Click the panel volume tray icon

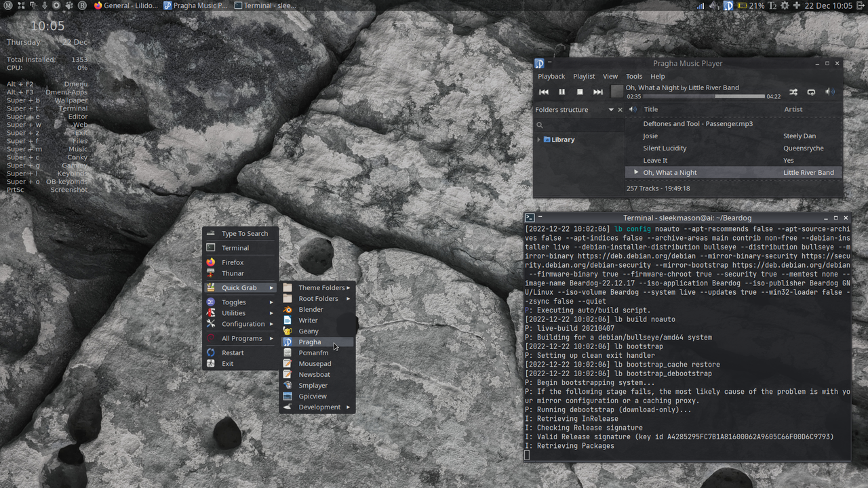coord(715,5)
